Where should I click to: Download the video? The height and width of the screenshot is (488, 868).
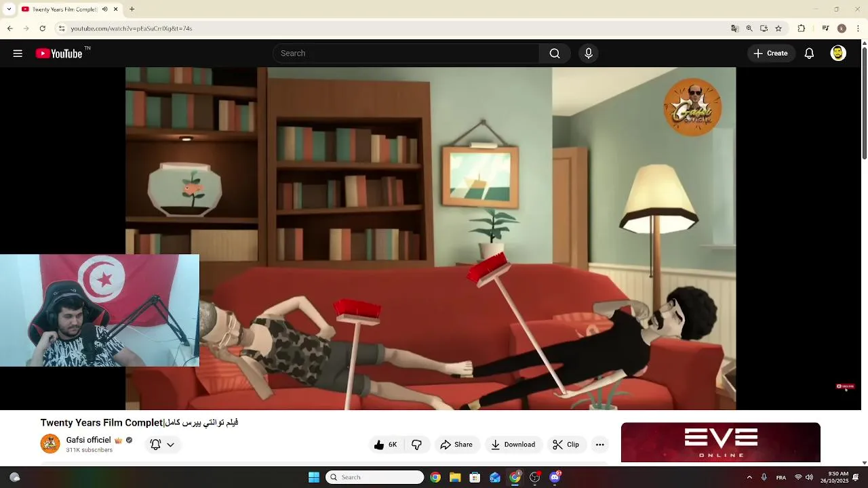(x=513, y=445)
